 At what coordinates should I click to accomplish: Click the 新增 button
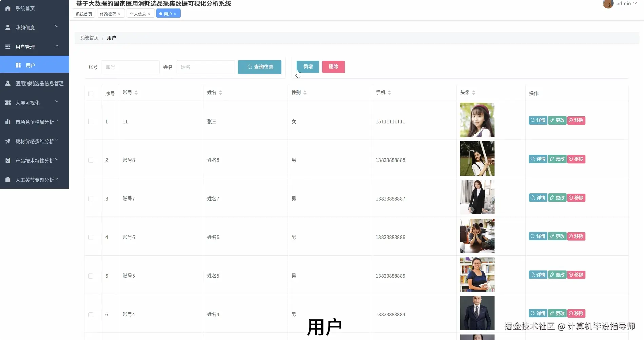[x=308, y=67]
